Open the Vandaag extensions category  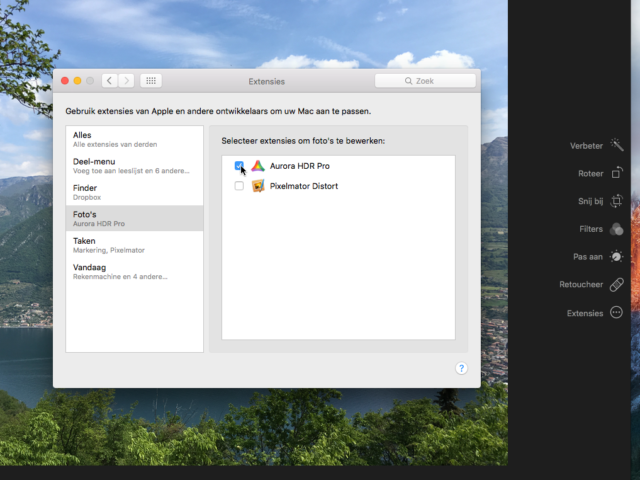pos(134,272)
